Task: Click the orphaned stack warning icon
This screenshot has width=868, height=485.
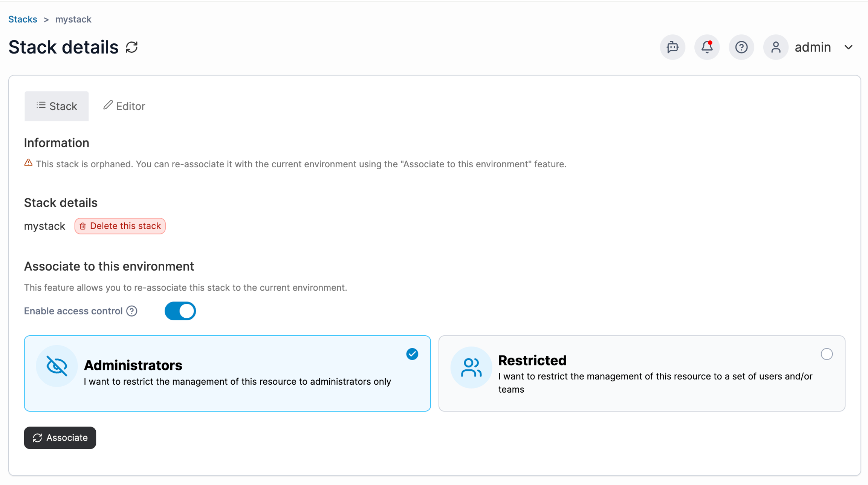Action: pyautogui.click(x=28, y=163)
